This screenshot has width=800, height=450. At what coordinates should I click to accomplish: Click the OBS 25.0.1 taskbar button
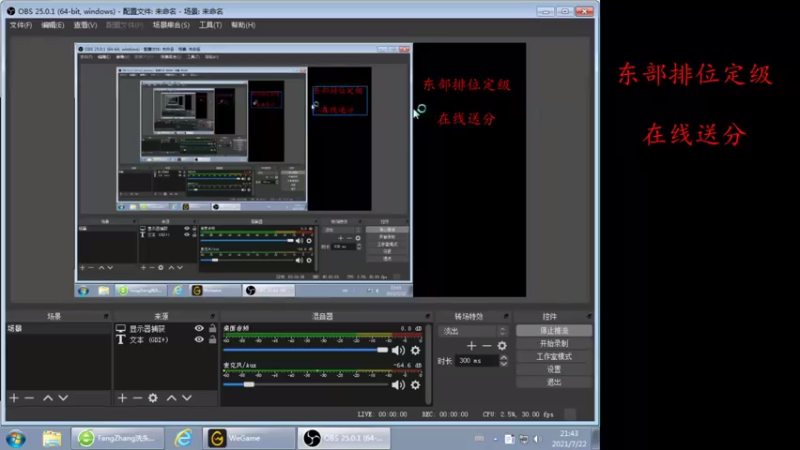tap(344, 438)
